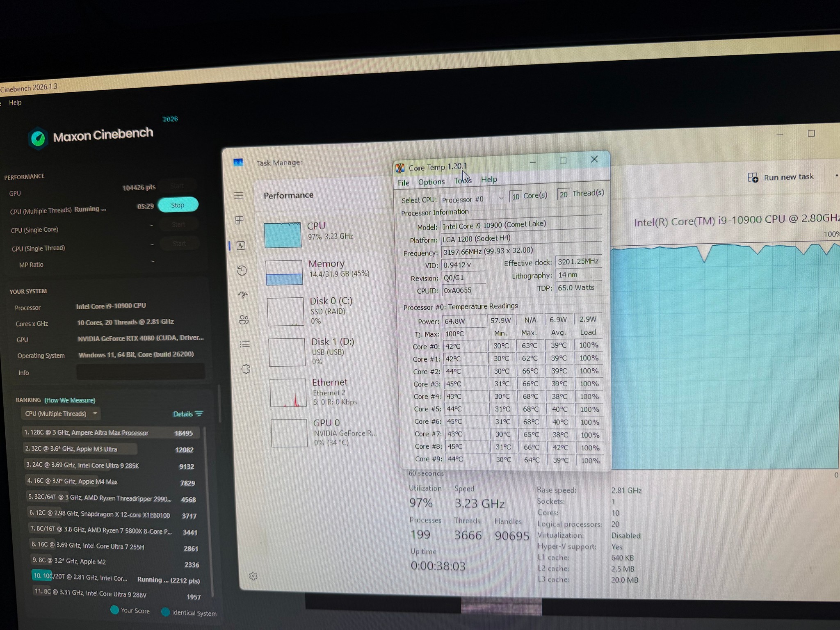840x630 pixels.
Task: Open Core Temp Help menu
Action: 489,179
